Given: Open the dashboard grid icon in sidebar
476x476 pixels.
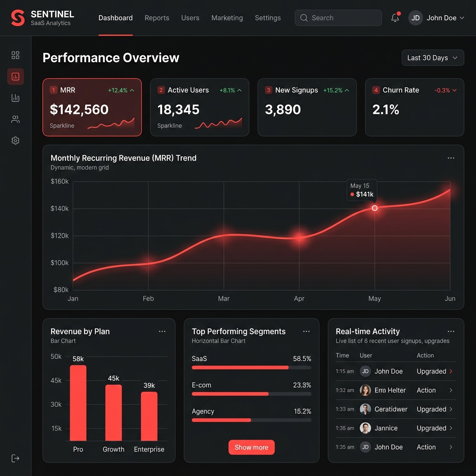Looking at the screenshot, I should tap(15, 55).
